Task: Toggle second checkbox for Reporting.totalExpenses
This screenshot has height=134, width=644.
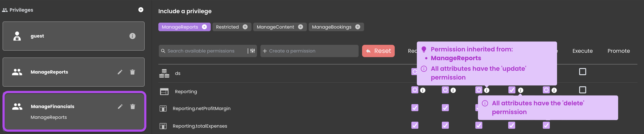Action: [445, 125]
